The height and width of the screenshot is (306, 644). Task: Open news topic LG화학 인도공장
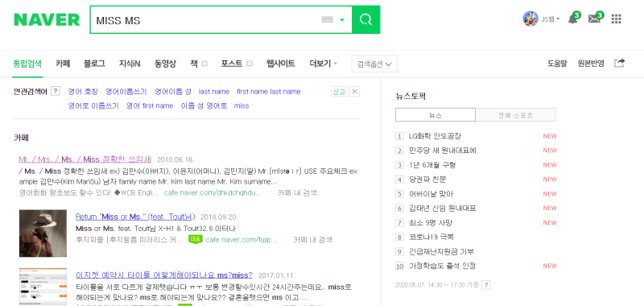[x=435, y=136]
